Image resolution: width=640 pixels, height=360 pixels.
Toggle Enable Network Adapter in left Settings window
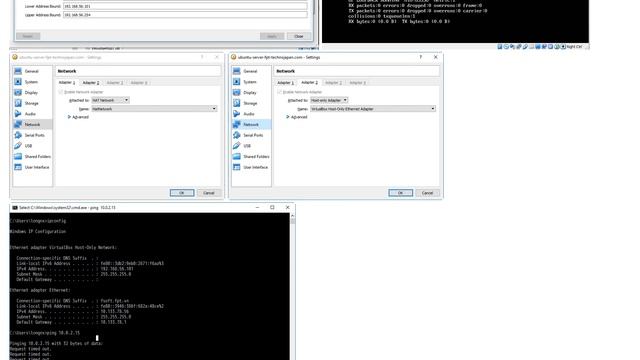(61, 92)
